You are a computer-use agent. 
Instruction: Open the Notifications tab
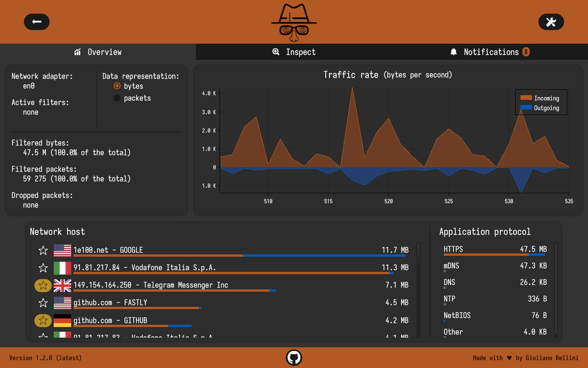click(x=490, y=52)
